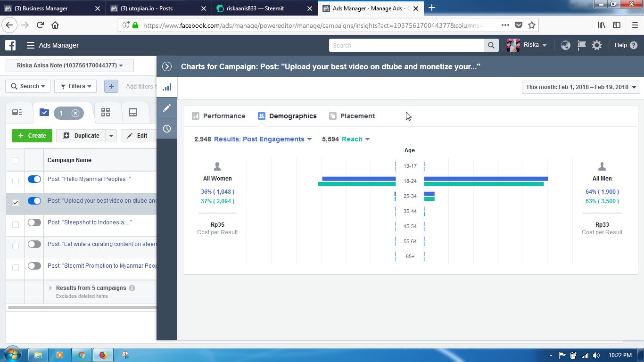Toggle off the Upload your best video campaign

tap(34, 201)
